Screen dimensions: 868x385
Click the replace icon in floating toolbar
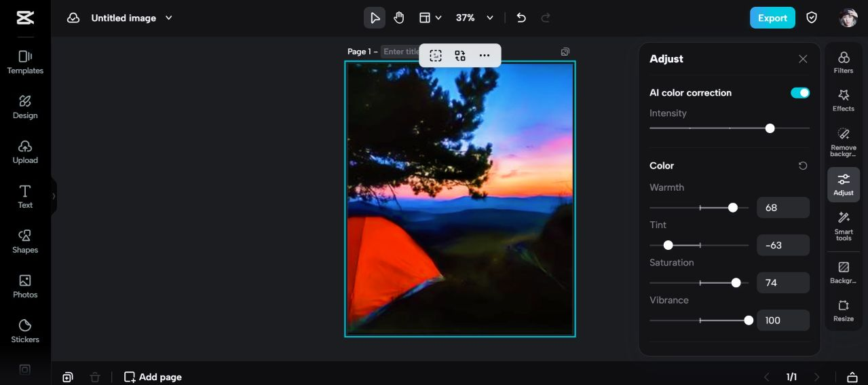tap(460, 56)
